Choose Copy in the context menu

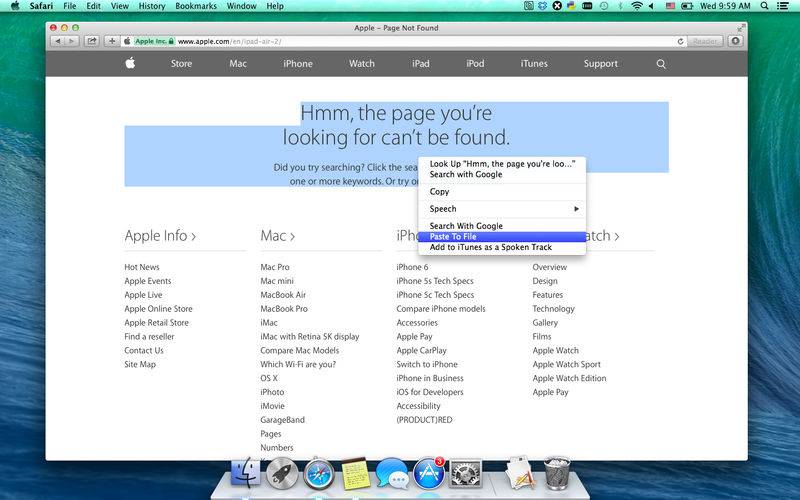[502, 192]
